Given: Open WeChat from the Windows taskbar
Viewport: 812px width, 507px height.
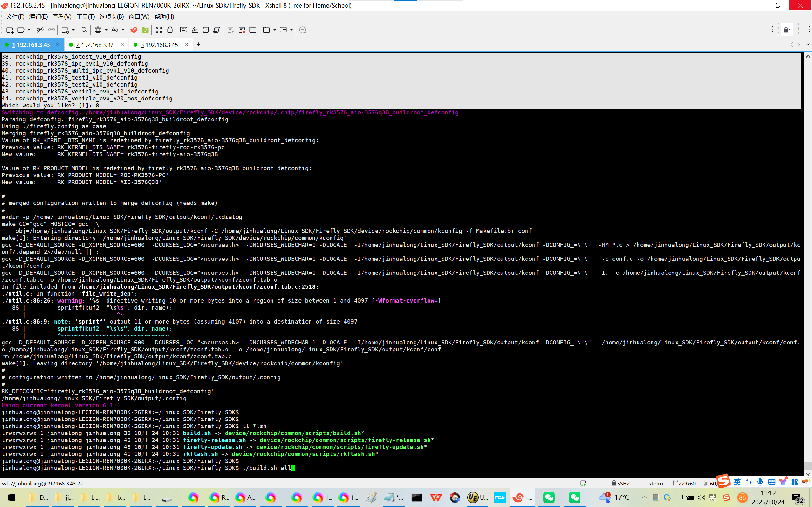Looking at the screenshot, I should pos(549,497).
